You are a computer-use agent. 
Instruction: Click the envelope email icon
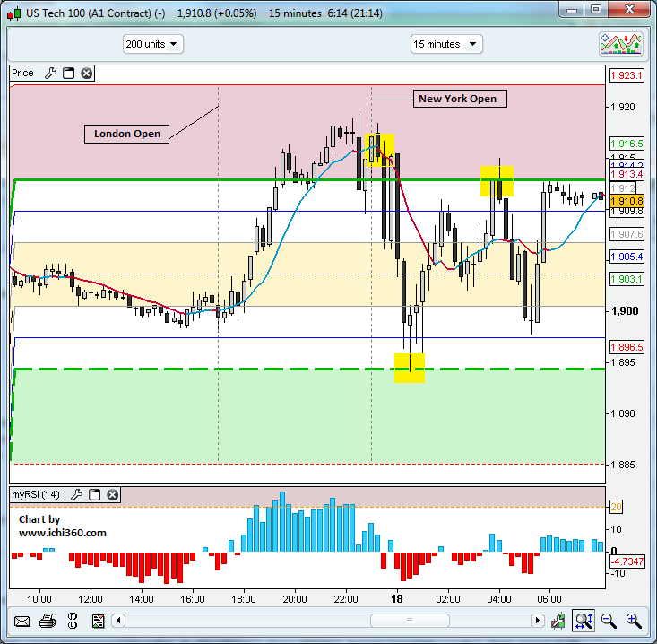22,621
